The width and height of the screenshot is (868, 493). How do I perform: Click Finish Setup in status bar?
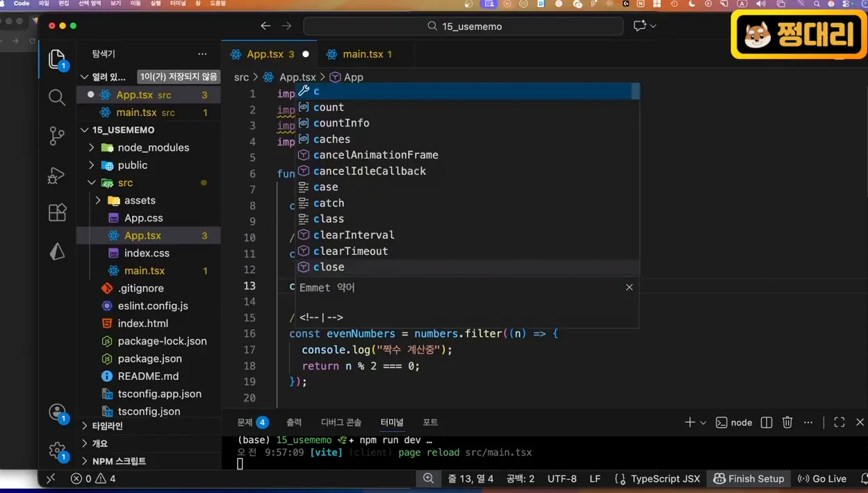point(749,478)
